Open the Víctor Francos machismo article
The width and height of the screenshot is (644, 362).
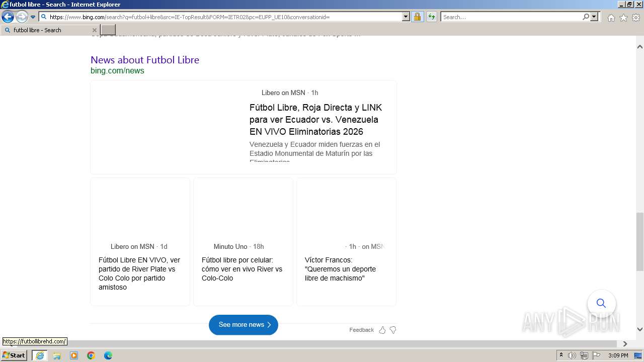point(340,269)
